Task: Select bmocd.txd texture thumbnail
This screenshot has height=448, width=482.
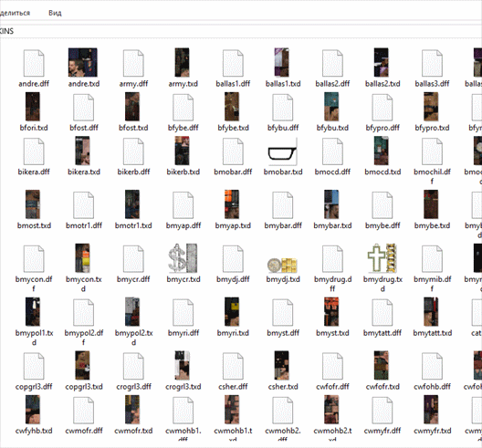Action: click(x=382, y=151)
